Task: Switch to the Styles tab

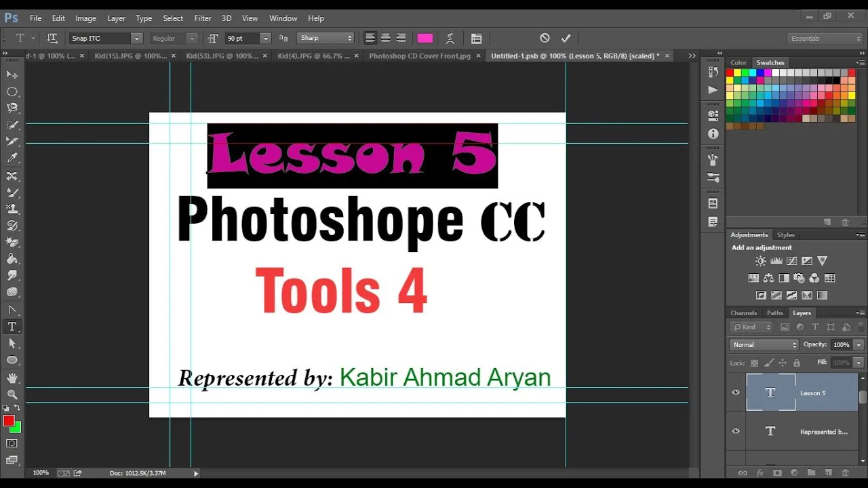Action: [786, 235]
